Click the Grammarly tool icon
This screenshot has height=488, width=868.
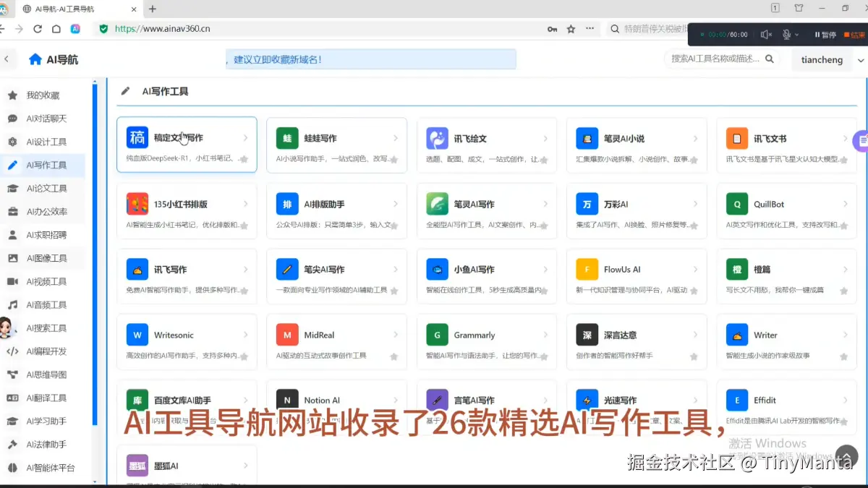tap(437, 334)
